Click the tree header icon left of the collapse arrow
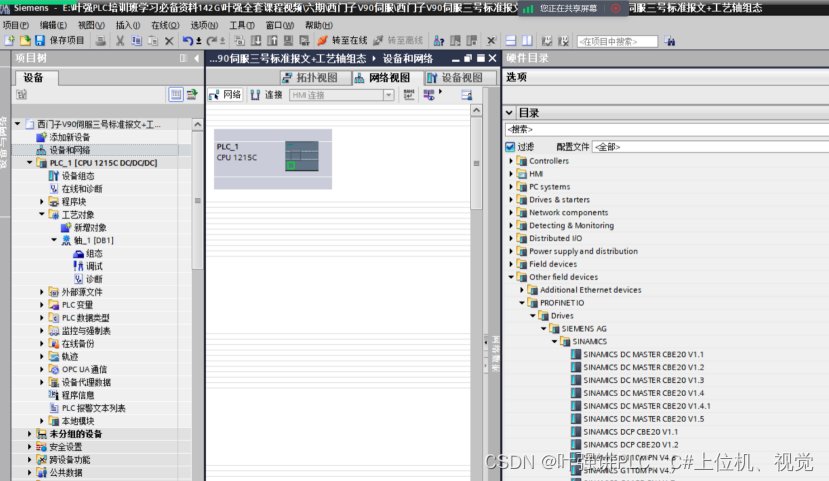The image size is (829, 481). pyautogui.click(x=183, y=58)
